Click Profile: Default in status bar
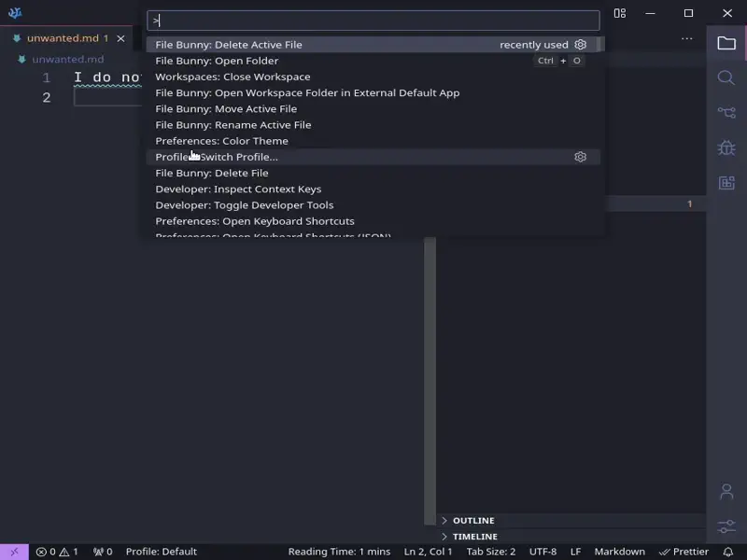This screenshot has width=747, height=560. pos(161,552)
